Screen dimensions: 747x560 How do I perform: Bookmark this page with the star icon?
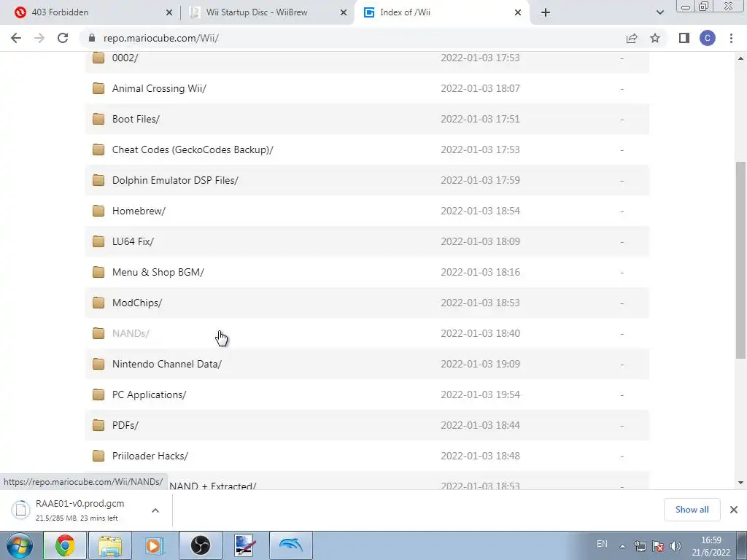[655, 38]
